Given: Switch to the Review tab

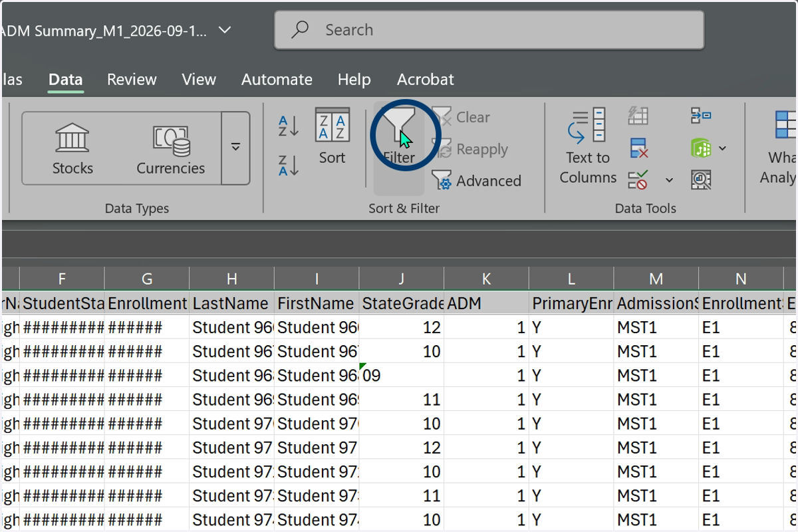Looking at the screenshot, I should point(132,79).
